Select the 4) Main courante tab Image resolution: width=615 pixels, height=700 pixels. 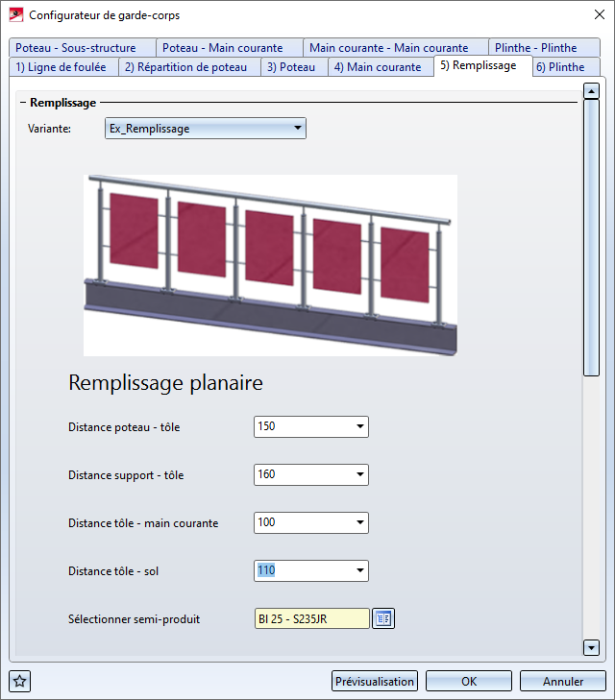pyautogui.click(x=381, y=67)
